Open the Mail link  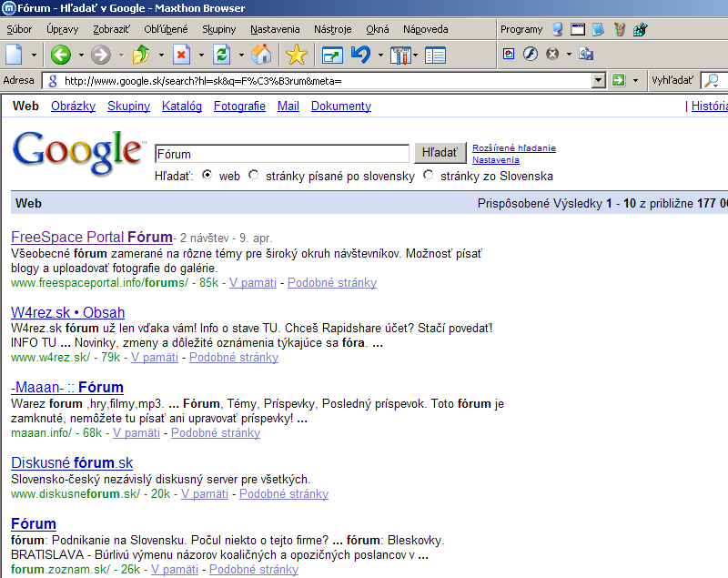click(288, 106)
